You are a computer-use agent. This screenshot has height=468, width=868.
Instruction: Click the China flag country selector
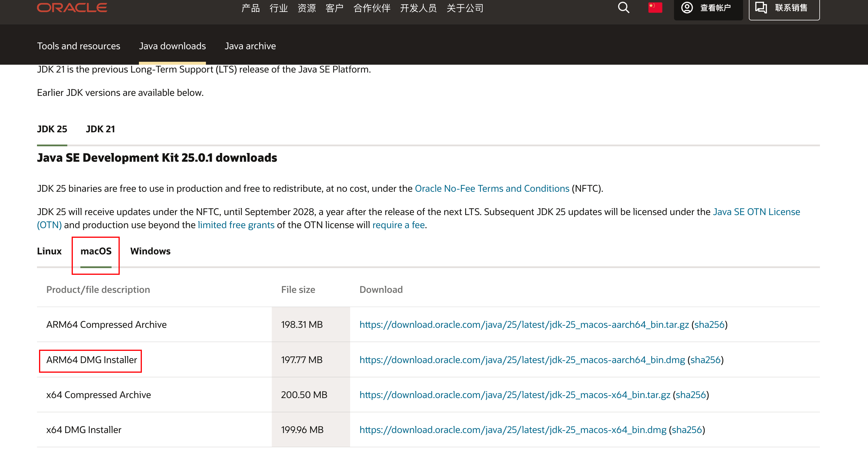655,7
